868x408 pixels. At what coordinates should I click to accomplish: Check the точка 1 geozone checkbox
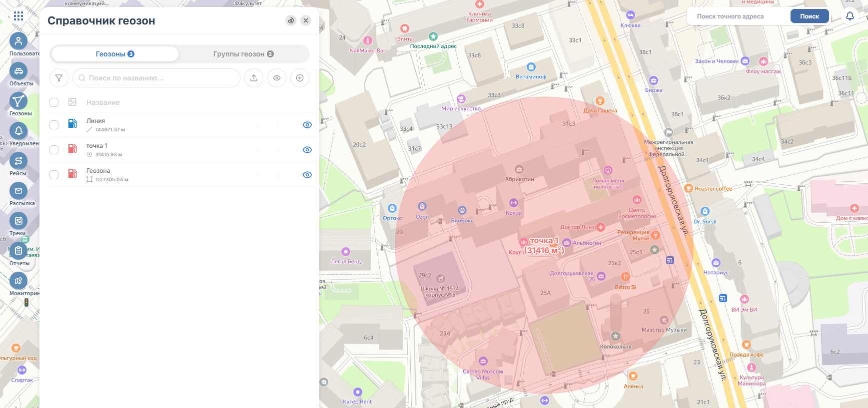coord(54,150)
